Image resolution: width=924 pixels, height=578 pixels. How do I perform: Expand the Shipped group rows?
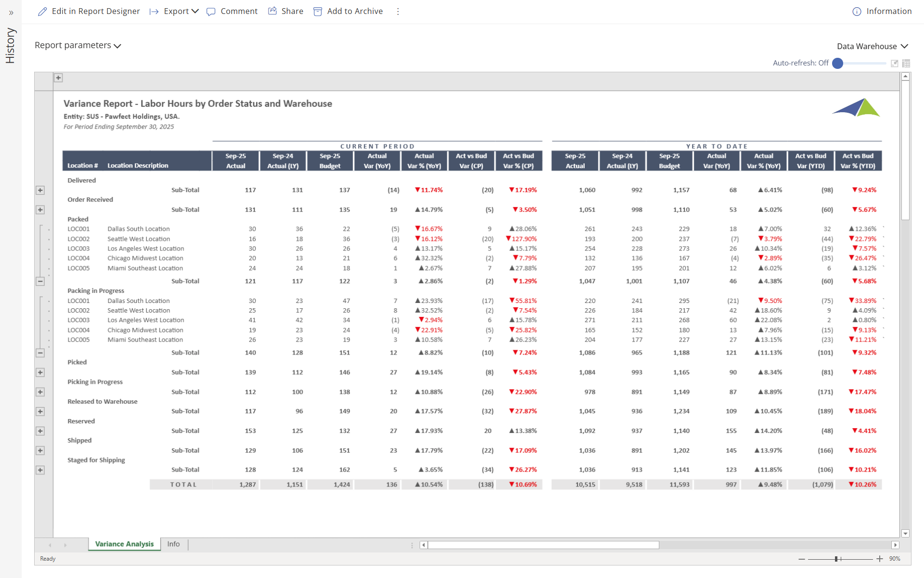[x=40, y=450]
